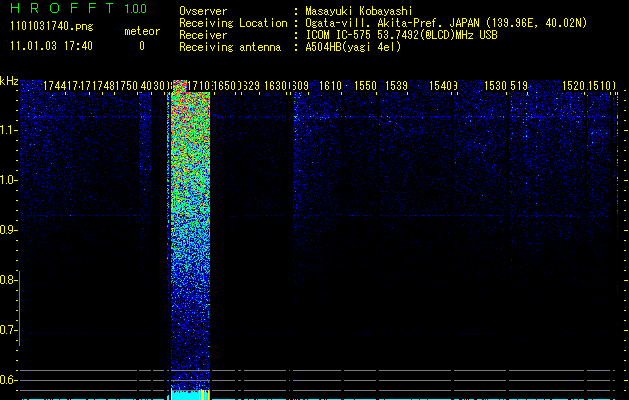Select the file name 1101031740.png
This screenshot has height=400, width=629.
pos(52,26)
